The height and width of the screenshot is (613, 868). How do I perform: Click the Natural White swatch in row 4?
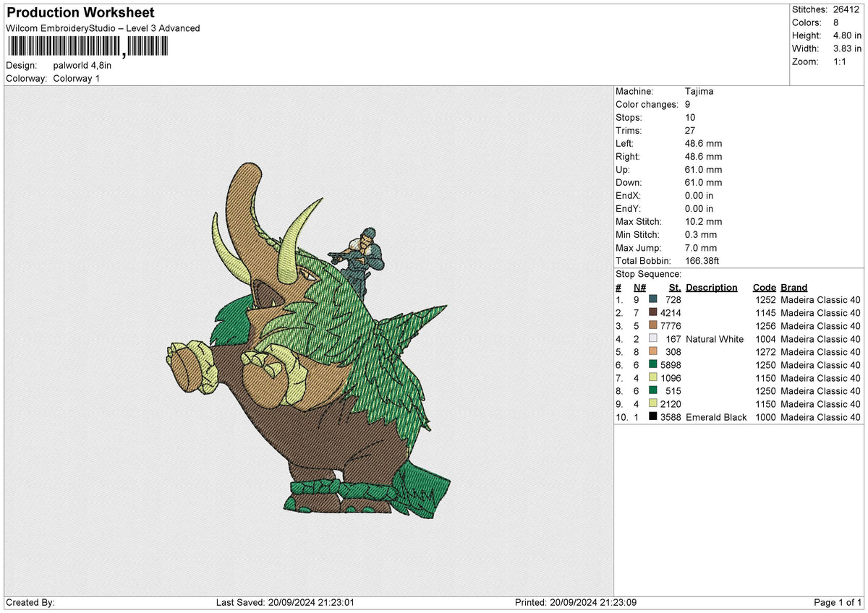point(653,339)
